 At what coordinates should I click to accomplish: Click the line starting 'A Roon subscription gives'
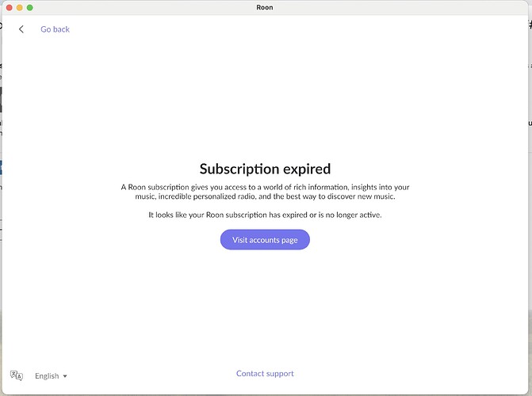265,187
